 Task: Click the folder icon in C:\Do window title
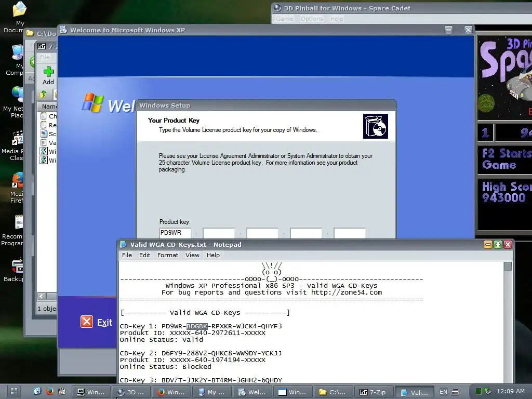point(30,33)
